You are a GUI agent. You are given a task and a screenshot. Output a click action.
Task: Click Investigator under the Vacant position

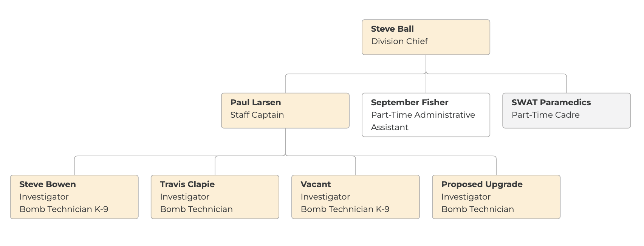[325, 197]
